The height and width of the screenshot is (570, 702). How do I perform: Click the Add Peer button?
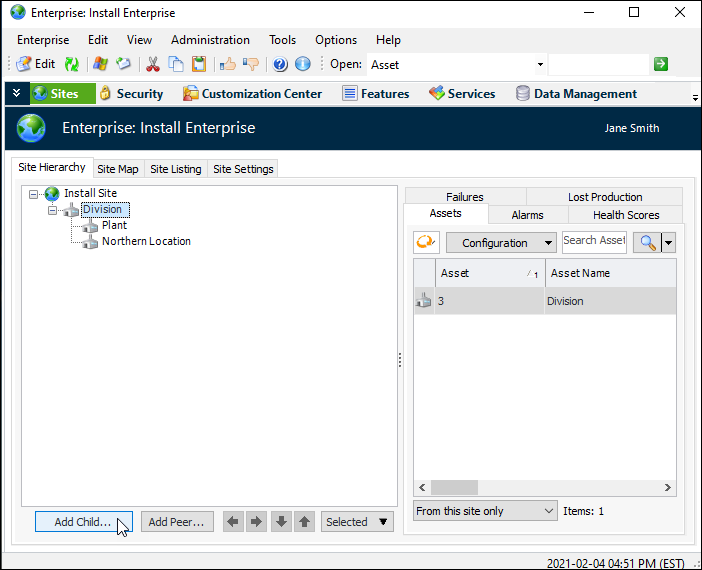click(177, 522)
